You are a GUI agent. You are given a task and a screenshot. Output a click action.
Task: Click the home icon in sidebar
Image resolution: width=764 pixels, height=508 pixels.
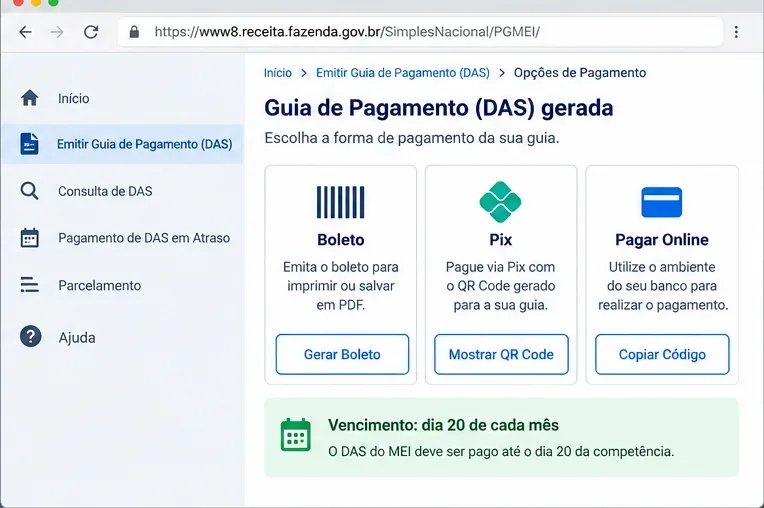(x=30, y=98)
